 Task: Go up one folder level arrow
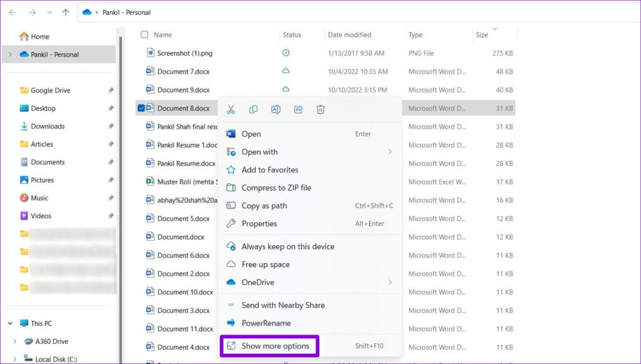click(65, 13)
